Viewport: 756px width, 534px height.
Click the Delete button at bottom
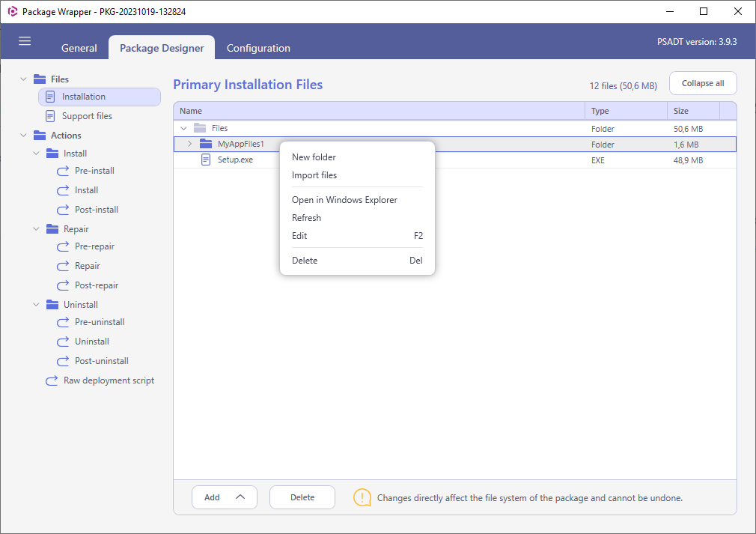tap(302, 497)
